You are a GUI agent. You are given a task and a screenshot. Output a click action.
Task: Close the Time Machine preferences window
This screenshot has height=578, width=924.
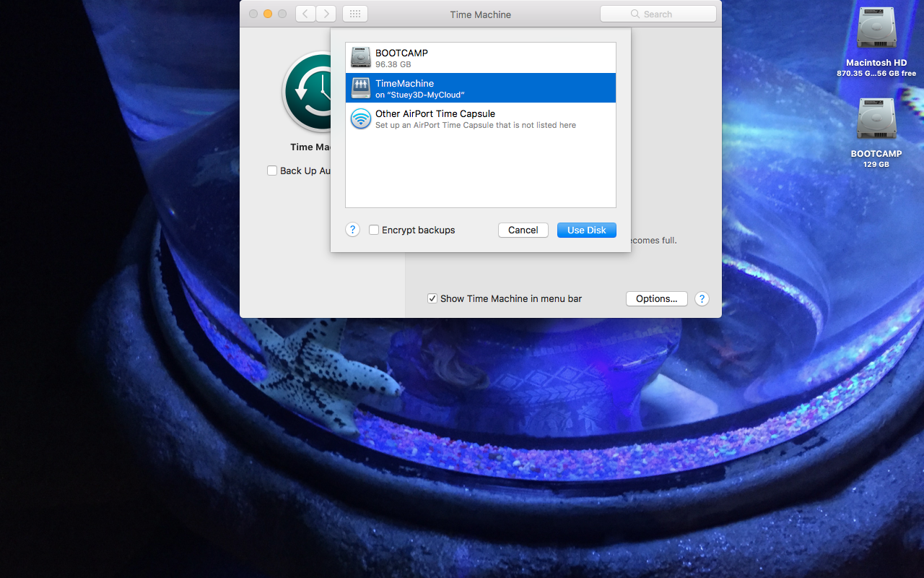click(253, 14)
